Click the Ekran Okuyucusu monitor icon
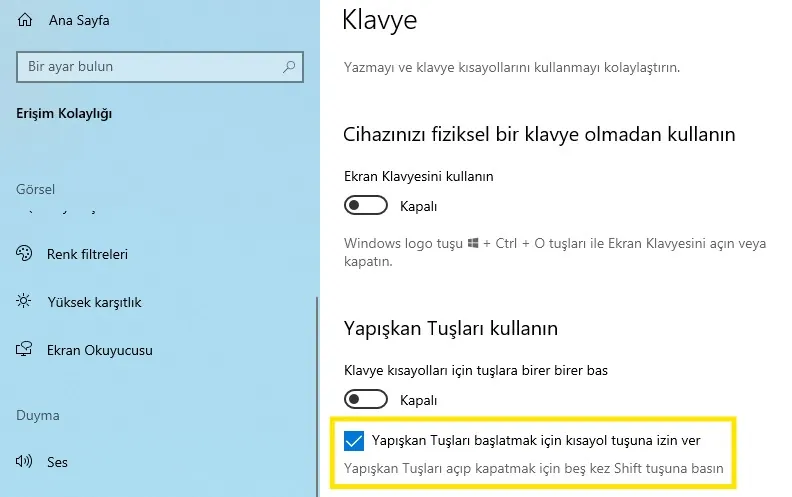This screenshot has width=792, height=497. [x=25, y=350]
